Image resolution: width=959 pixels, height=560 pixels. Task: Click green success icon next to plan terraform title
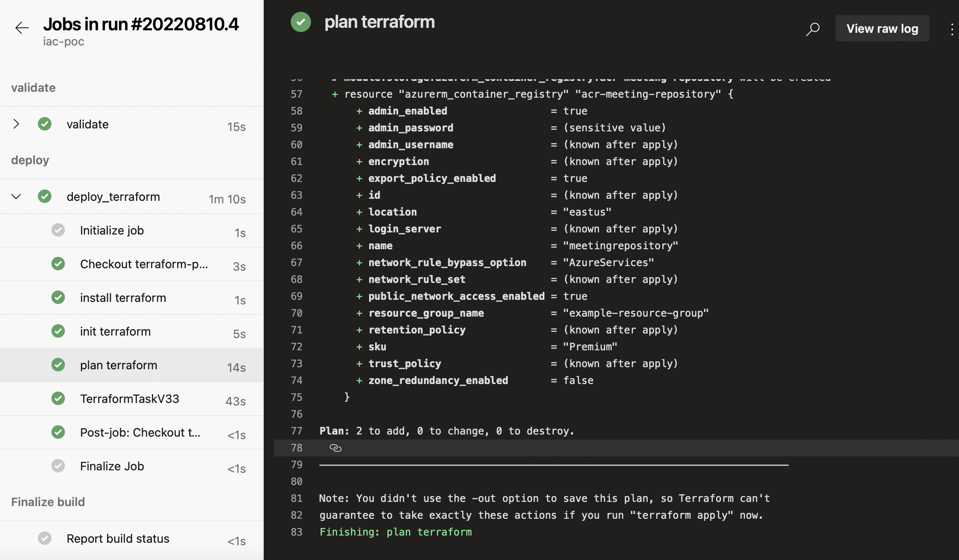point(301,22)
